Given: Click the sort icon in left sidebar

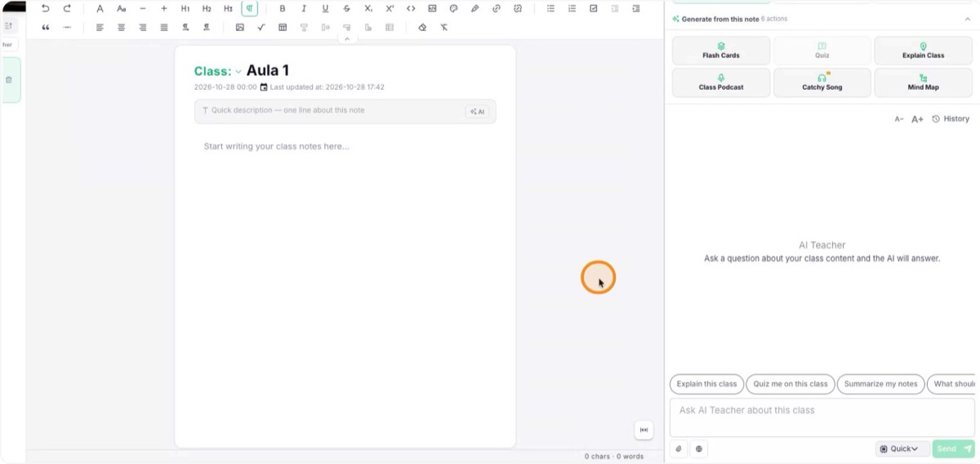Looking at the screenshot, I should tap(9, 26).
